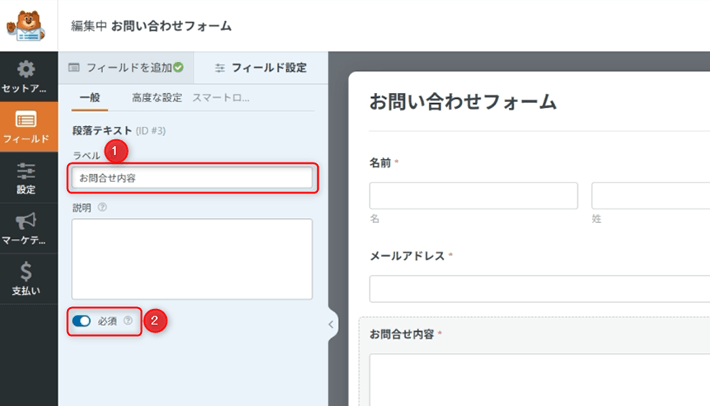Select the お問合せ内容 field label in preview
710x406 pixels.
click(402, 334)
